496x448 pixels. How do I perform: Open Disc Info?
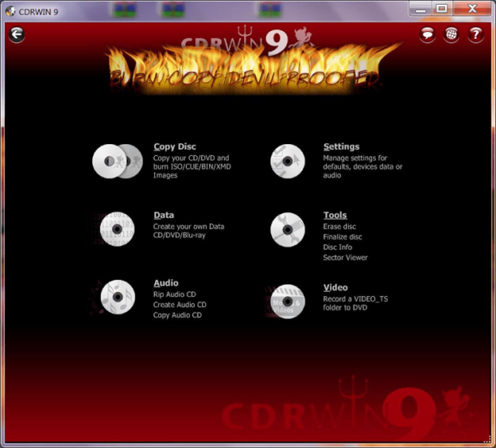point(337,247)
